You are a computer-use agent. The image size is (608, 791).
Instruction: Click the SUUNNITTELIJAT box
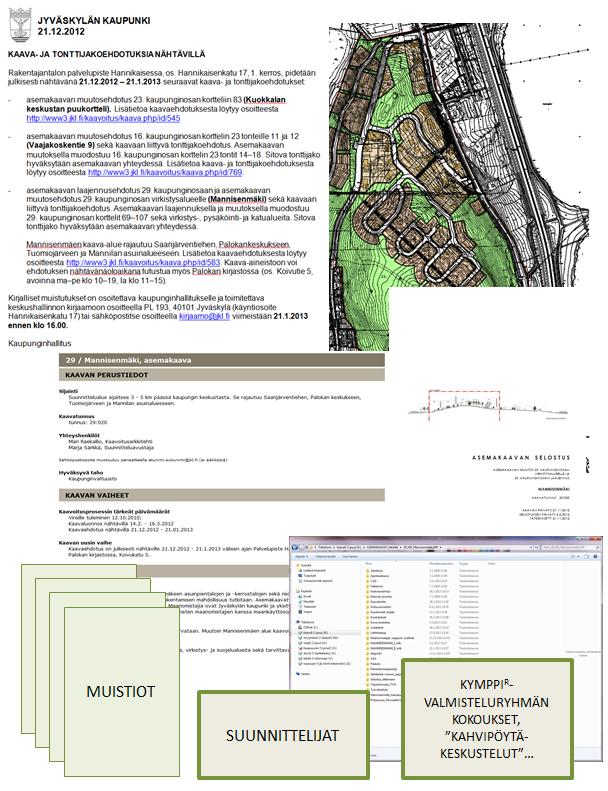click(x=283, y=735)
